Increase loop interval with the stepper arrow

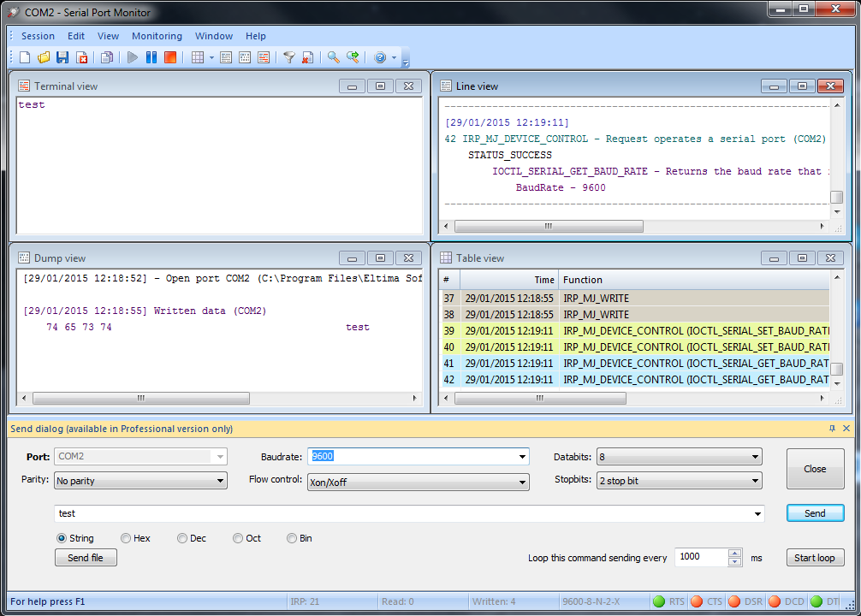734,553
